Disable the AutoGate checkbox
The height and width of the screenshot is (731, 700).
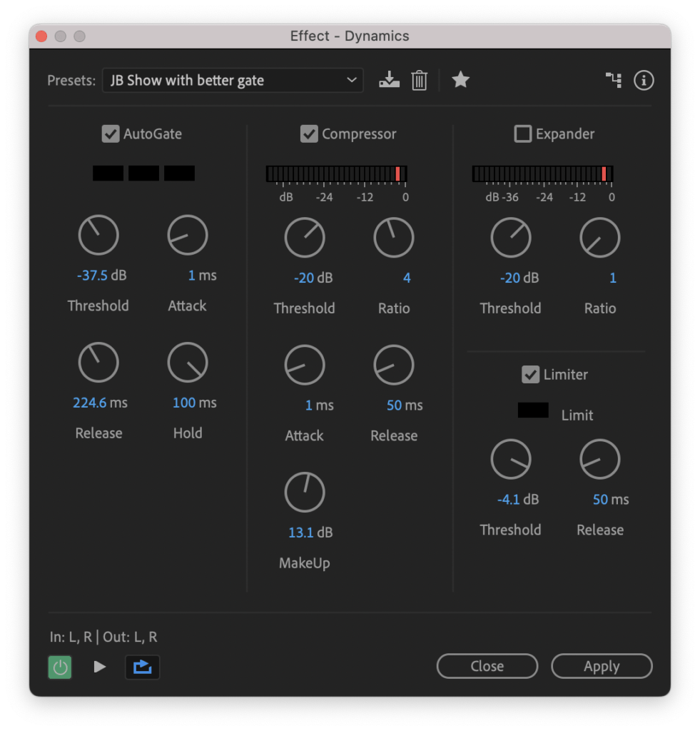pyautogui.click(x=111, y=133)
